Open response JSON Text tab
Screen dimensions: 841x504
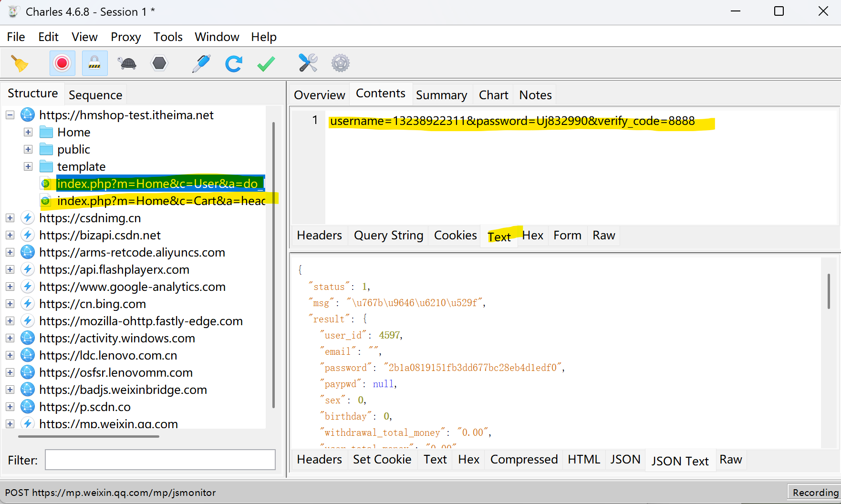(680, 461)
